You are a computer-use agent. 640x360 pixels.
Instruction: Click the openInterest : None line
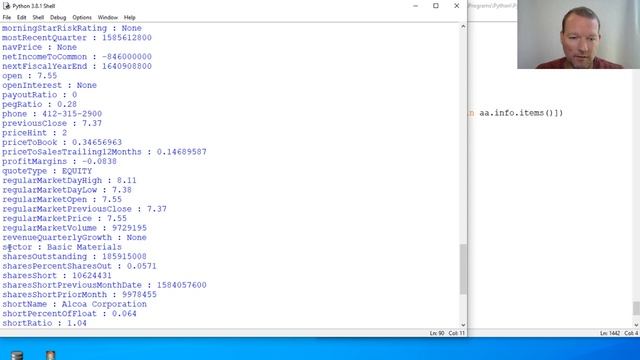(49, 85)
